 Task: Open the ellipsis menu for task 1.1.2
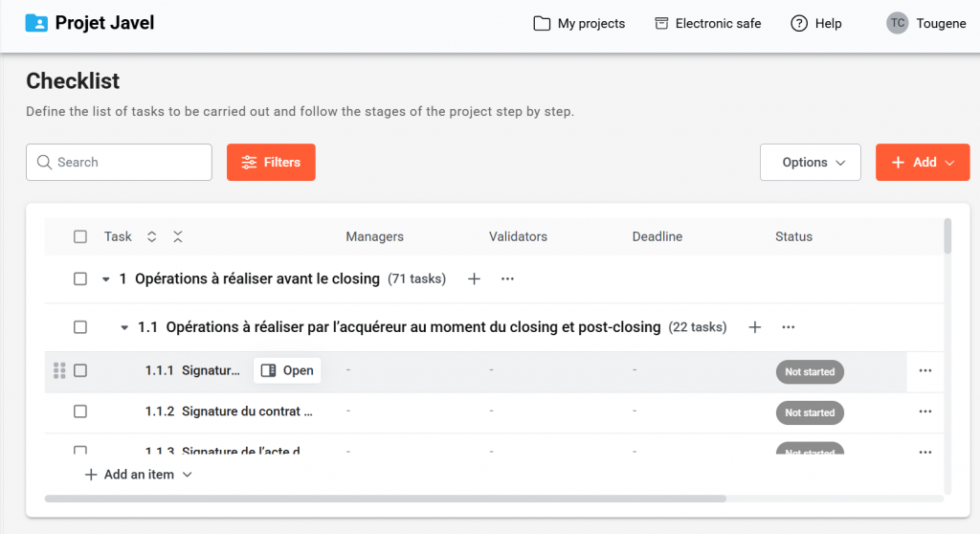click(x=924, y=412)
